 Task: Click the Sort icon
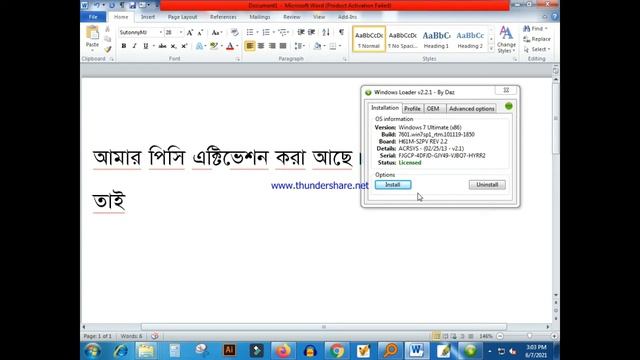click(326, 32)
